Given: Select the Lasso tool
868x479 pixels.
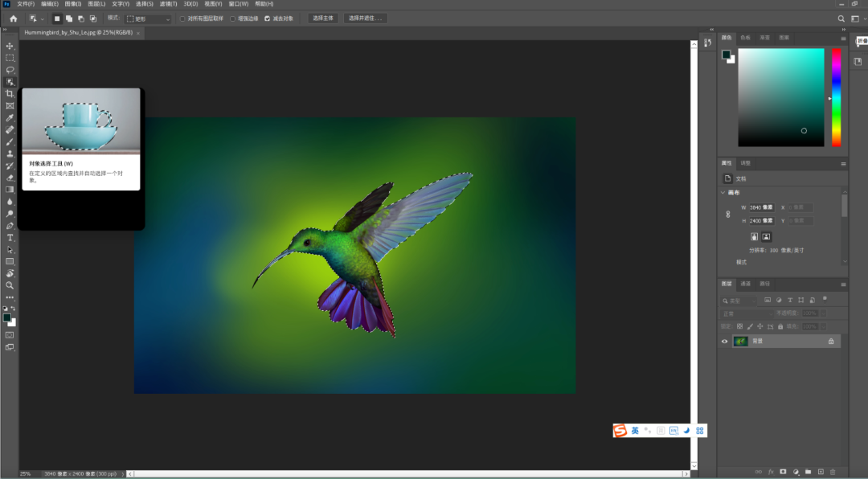Looking at the screenshot, I should pos(10,70).
